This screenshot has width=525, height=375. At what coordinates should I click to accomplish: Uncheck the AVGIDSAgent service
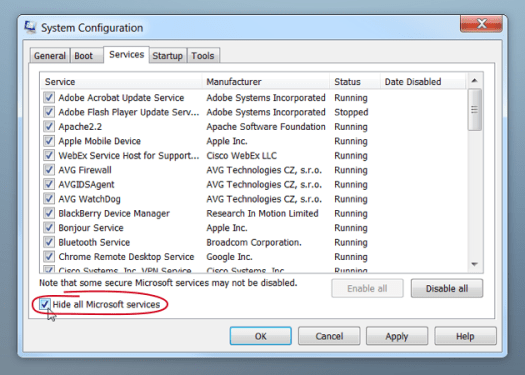pos(49,184)
